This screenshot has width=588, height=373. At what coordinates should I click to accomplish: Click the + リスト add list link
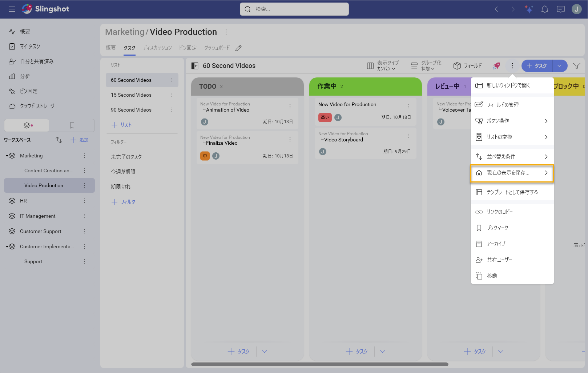coord(121,125)
